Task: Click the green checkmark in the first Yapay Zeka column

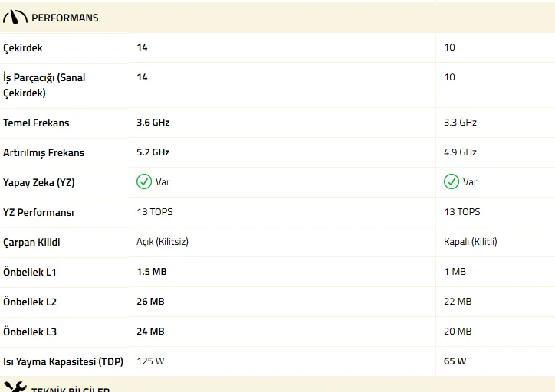Action: [x=144, y=182]
